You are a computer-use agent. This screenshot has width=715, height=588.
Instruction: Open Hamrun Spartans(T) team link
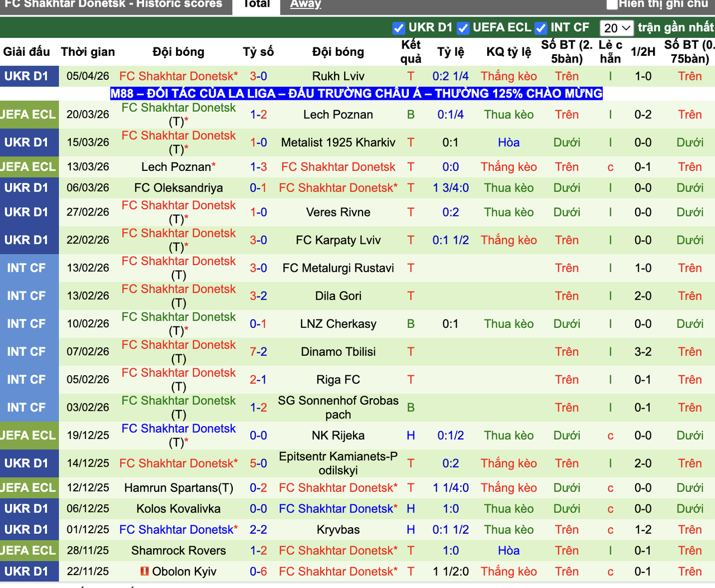coord(179,487)
